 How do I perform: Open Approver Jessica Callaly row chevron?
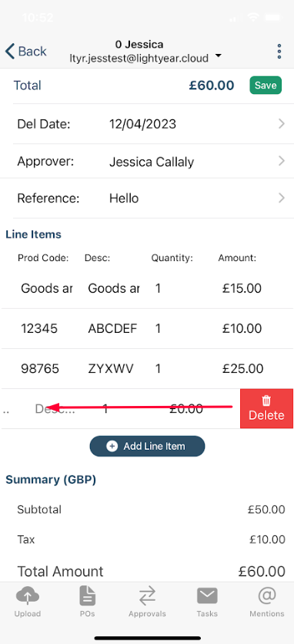pos(282,161)
